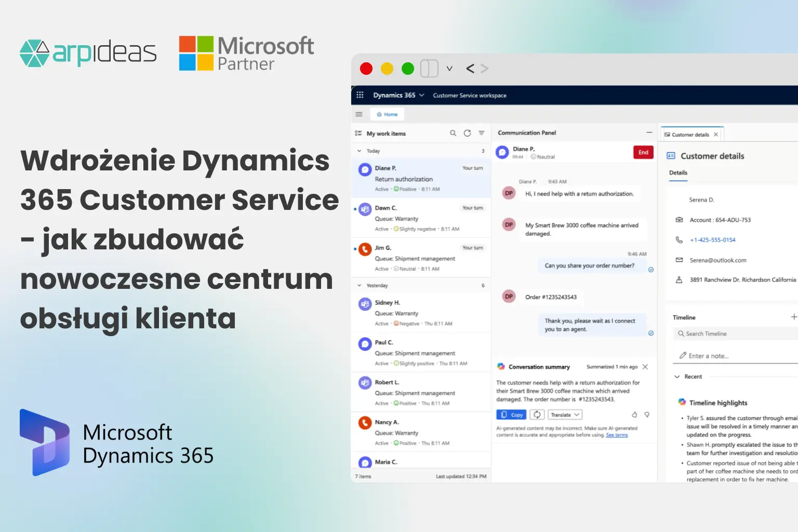This screenshot has width=798, height=532.
Task: Select Robert L. work item
Action: (421, 393)
